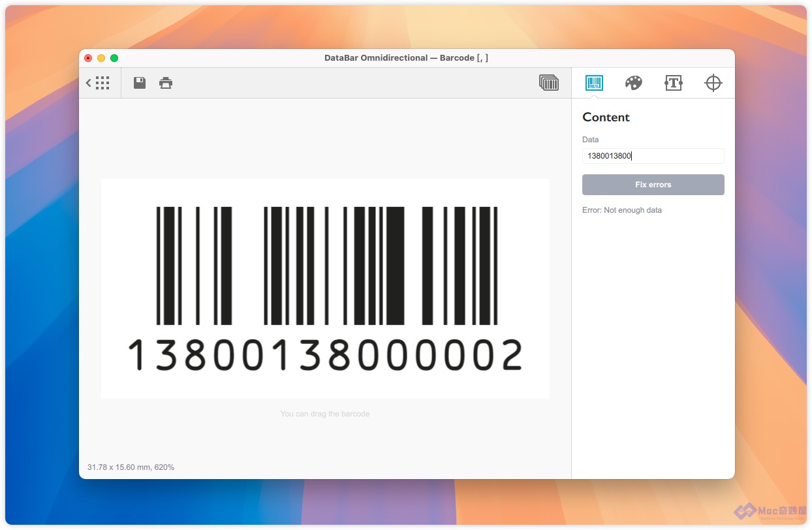Click the Data field label
Viewport: 812px width, 530px height.
coord(590,140)
